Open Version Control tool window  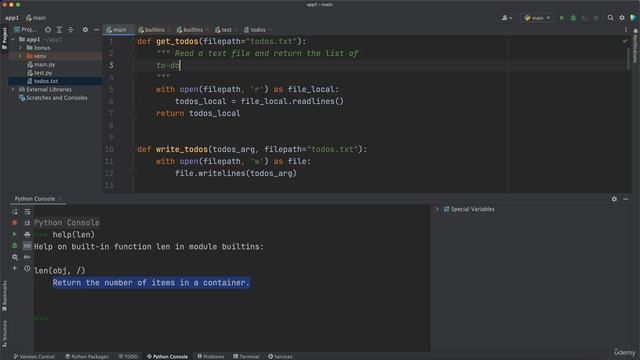tap(34, 356)
